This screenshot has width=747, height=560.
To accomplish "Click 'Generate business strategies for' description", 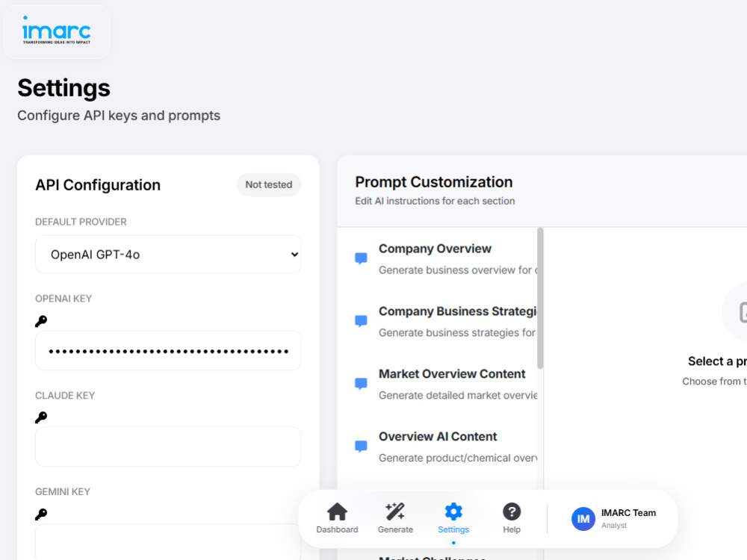I will (457, 332).
